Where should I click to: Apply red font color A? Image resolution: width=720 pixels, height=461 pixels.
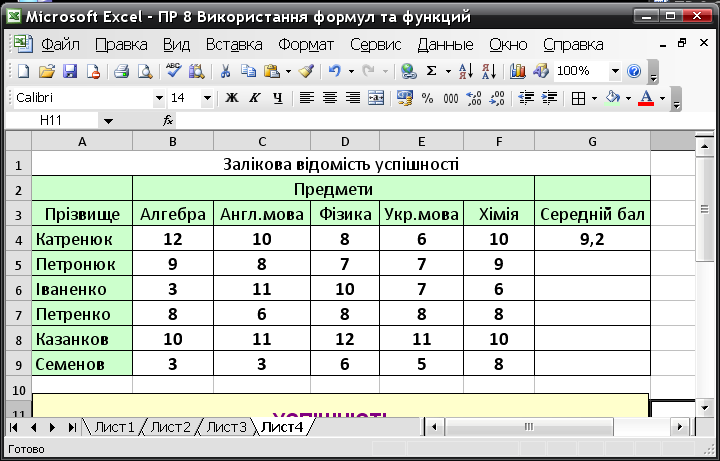pos(647,98)
